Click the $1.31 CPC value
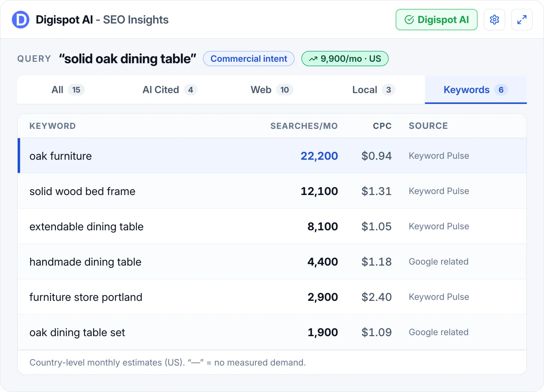 click(376, 191)
